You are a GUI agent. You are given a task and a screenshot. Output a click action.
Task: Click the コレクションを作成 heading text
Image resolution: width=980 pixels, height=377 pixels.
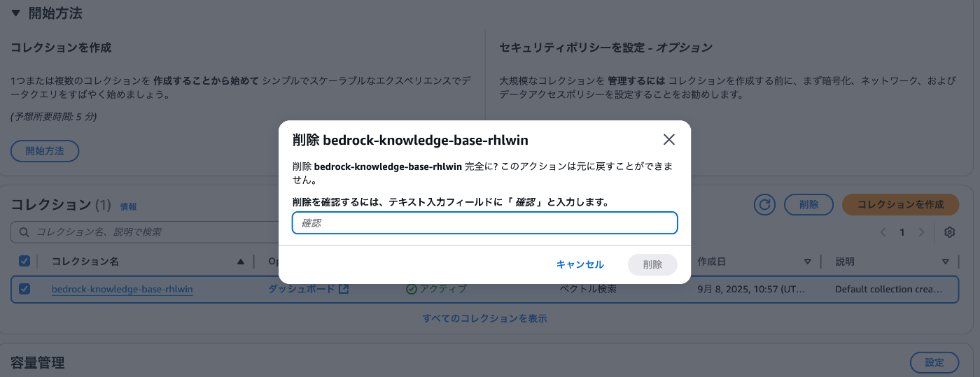(x=61, y=48)
